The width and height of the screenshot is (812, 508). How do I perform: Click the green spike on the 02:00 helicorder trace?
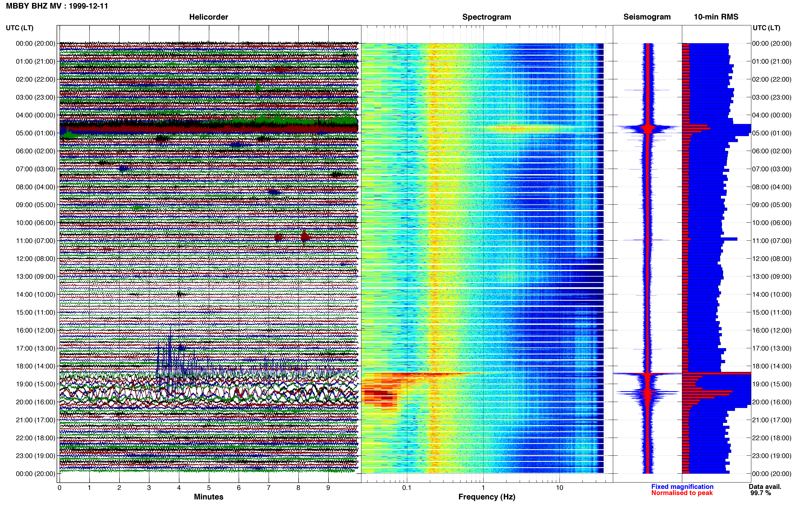(x=258, y=87)
